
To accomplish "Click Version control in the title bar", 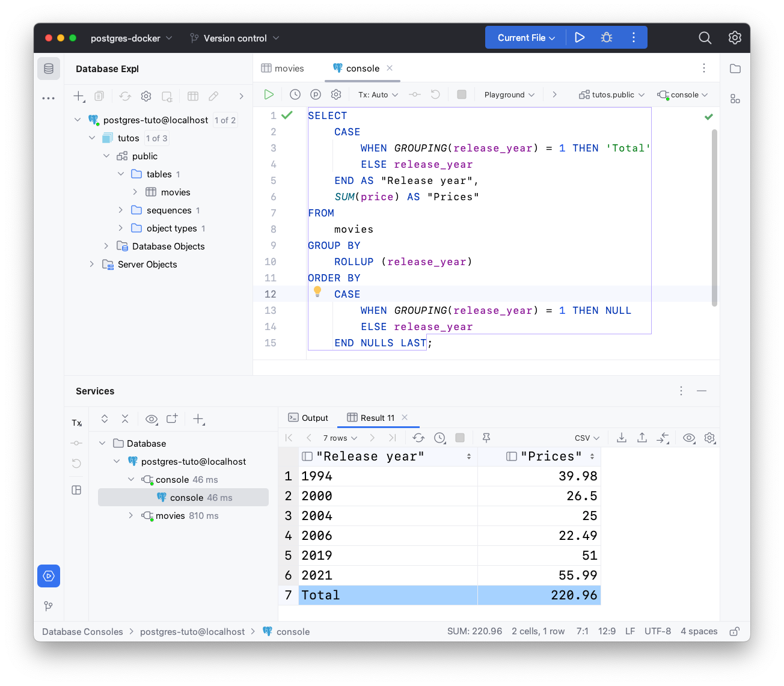I will pyautogui.click(x=235, y=38).
